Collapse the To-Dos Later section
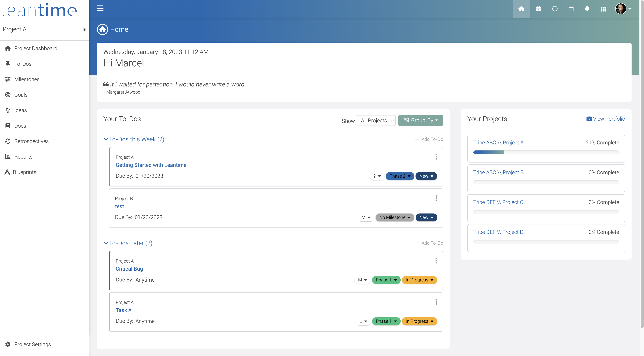644x356 pixels. 106,243
